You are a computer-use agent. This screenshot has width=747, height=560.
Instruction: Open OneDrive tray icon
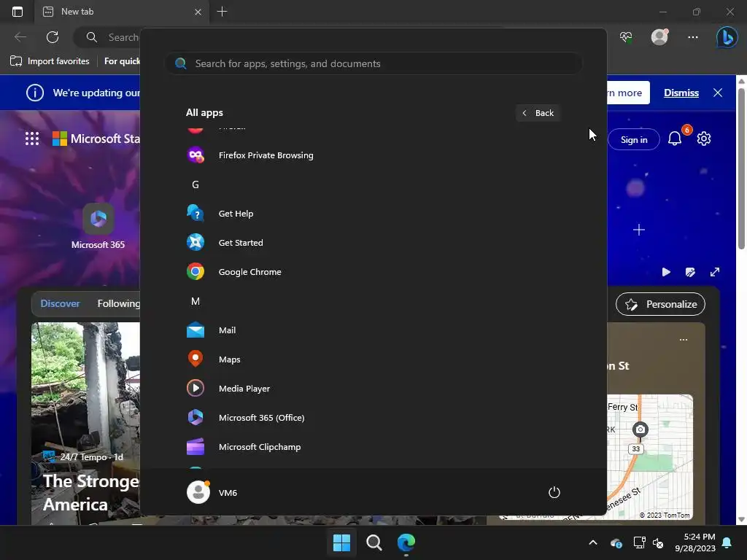pyautogui.click(x=616, y=542)
